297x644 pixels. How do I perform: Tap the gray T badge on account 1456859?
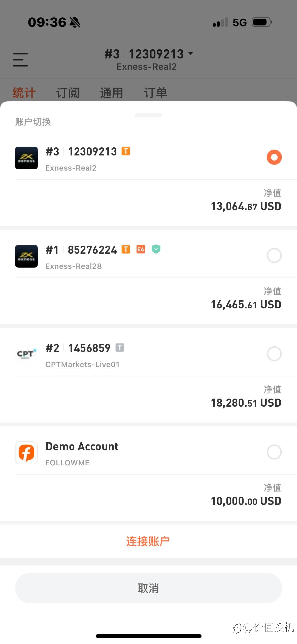[x=120, y=348]
